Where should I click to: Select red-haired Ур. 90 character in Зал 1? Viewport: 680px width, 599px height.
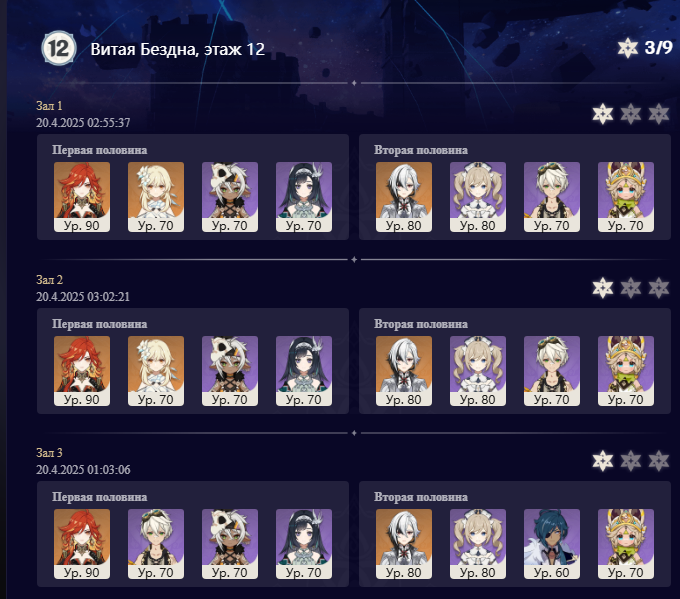click(82, 197)
